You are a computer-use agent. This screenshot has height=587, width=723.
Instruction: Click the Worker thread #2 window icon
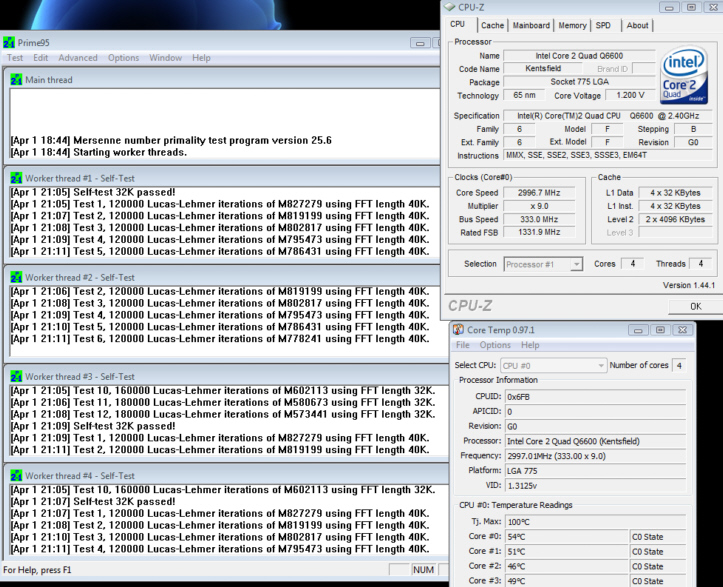pos(16,278)
